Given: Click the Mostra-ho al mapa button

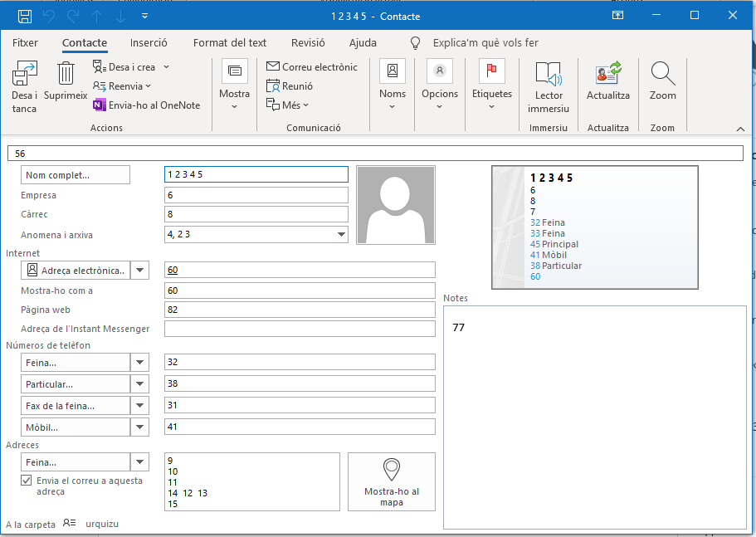Looking at the screenshot, I should point(392,481).
